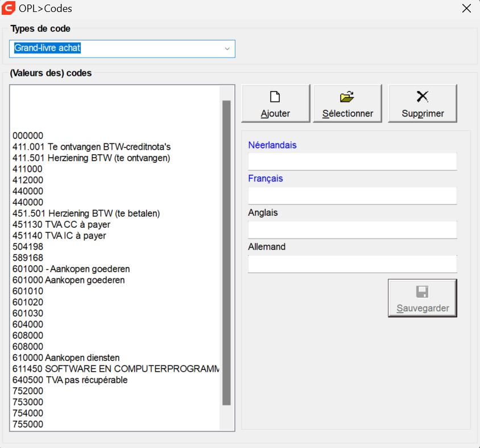Viewport: 480px width, 448px height.
Task: Click the Anglais input field
Action: point(353,230)
